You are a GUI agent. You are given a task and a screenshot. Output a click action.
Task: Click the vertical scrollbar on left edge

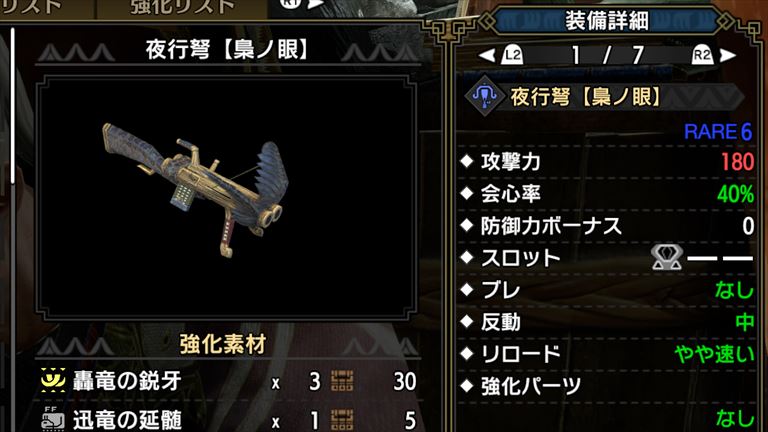(x=13, y=105)
